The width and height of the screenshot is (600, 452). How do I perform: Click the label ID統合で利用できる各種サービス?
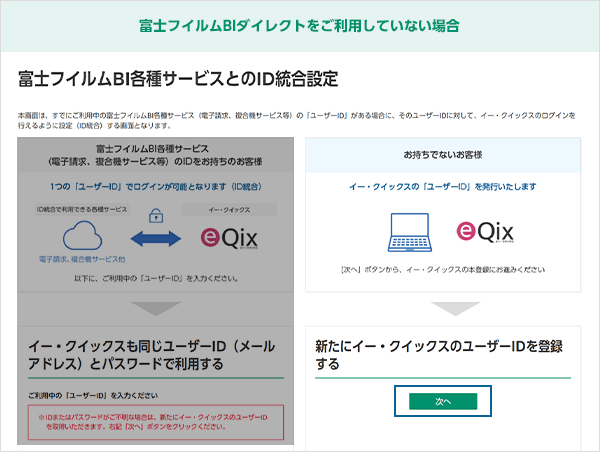pos(82,209)
